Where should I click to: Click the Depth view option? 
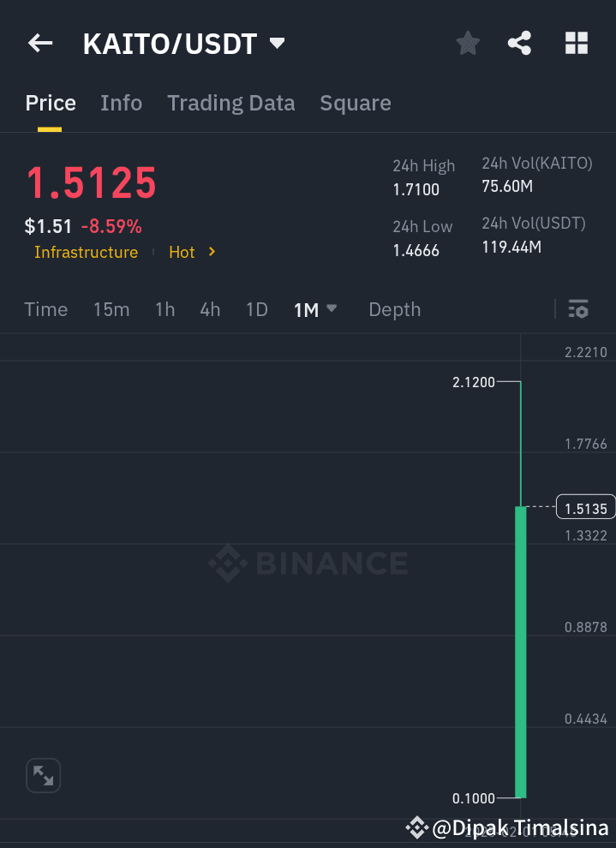pyautogui.click(x=394, y=309)
